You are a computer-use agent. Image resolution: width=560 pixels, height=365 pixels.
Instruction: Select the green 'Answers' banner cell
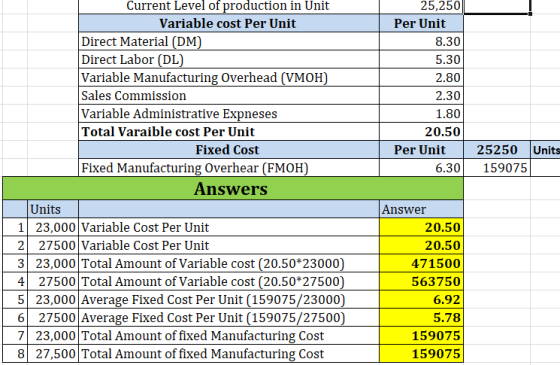[x=233, y=188]
